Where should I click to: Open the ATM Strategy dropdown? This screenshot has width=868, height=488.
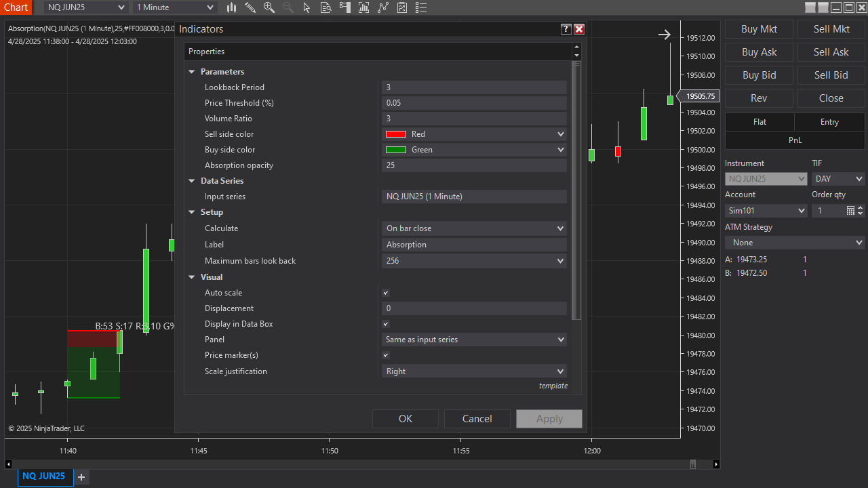795,243
